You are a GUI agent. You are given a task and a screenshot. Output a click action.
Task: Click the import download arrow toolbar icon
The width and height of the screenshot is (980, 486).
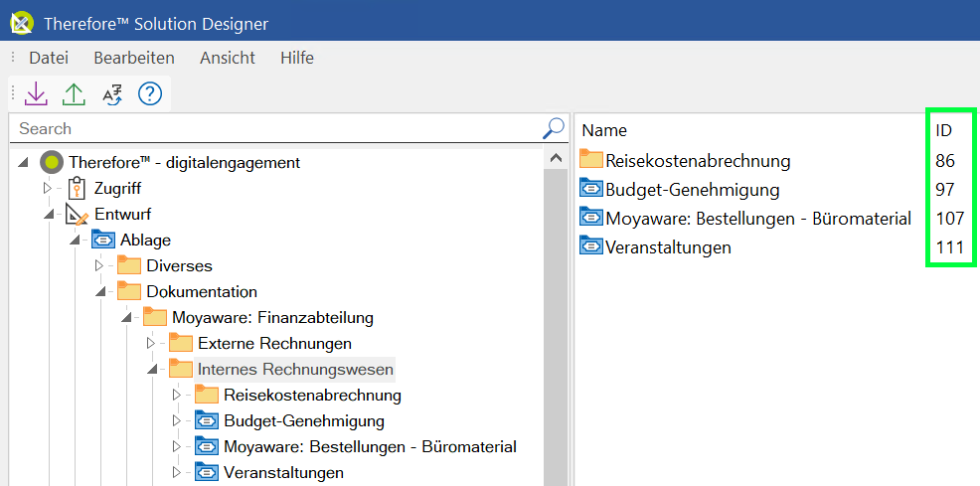(x=36, y=94)
